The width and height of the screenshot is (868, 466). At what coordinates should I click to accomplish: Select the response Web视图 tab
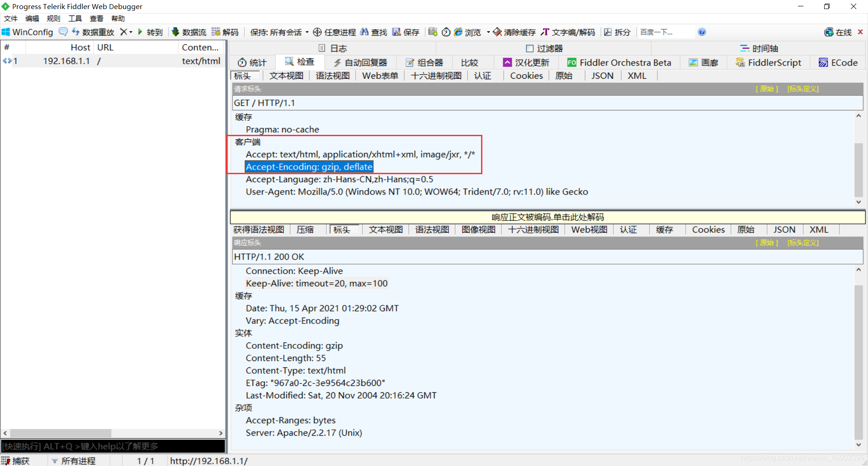[589, 230]
